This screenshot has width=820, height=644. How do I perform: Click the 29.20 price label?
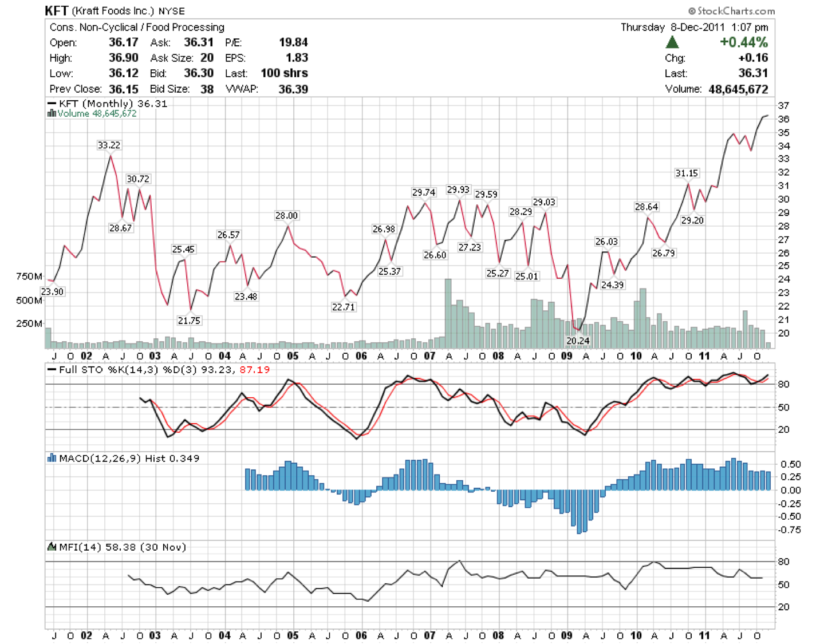point(692,220)
